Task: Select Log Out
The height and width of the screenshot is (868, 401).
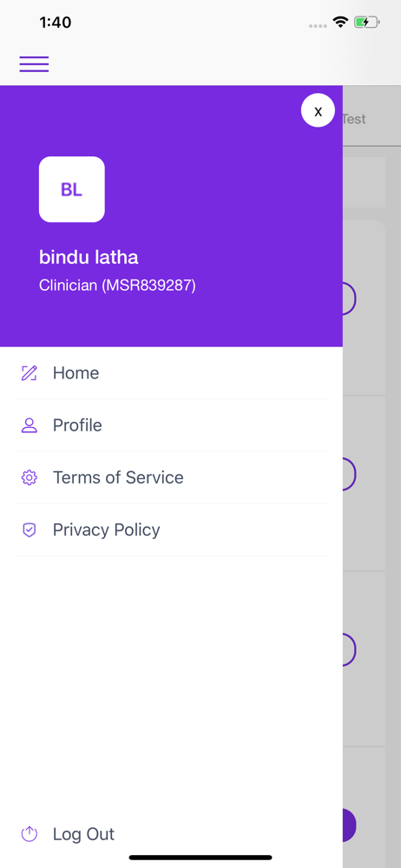Action: (x=83, y=833)
